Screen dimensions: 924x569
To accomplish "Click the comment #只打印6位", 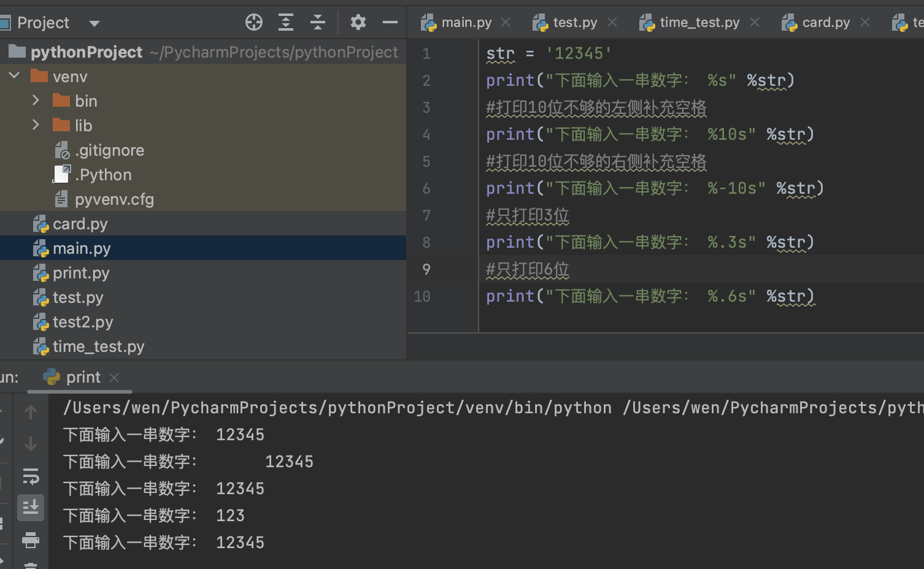I will point(528,269).
